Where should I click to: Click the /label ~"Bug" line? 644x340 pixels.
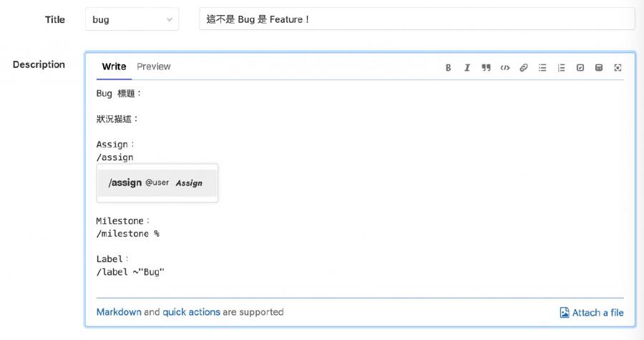(130, 272)
